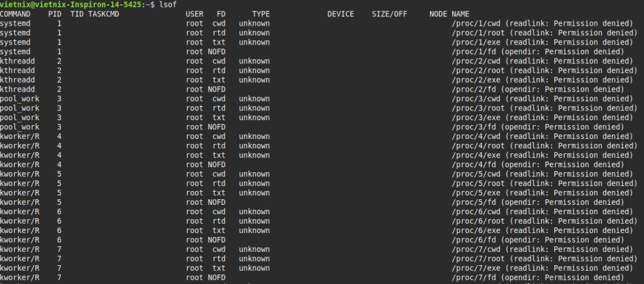Select the SIZE/OFF column header
Viewport: 644px width, 284px height.
[x=389, y=14]
